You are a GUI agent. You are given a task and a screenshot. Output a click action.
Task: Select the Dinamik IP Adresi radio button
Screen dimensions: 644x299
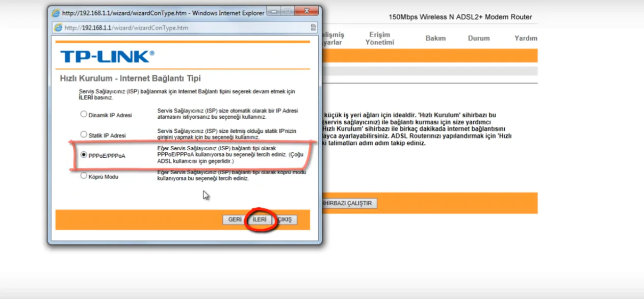tap(84, 114)
